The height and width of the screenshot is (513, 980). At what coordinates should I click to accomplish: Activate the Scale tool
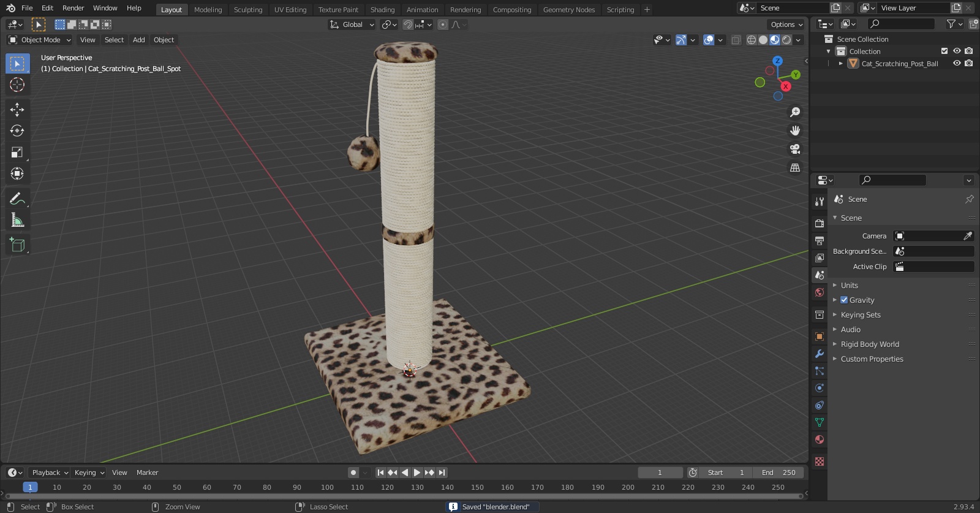(17, 152)
